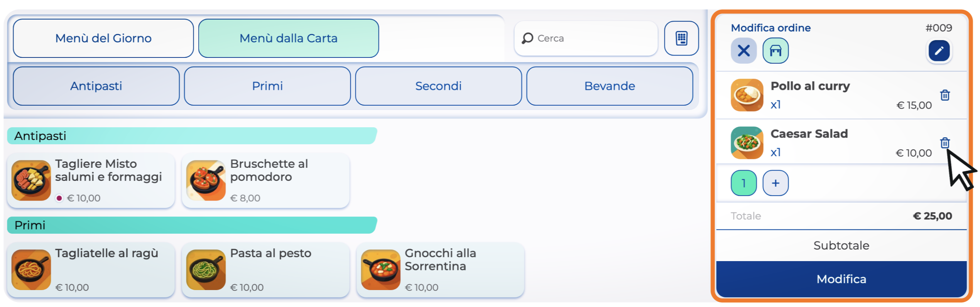Delete Pollo al curry from the order
The width and height of the screenshot is (980, 307).
click(x=945, y=95)
